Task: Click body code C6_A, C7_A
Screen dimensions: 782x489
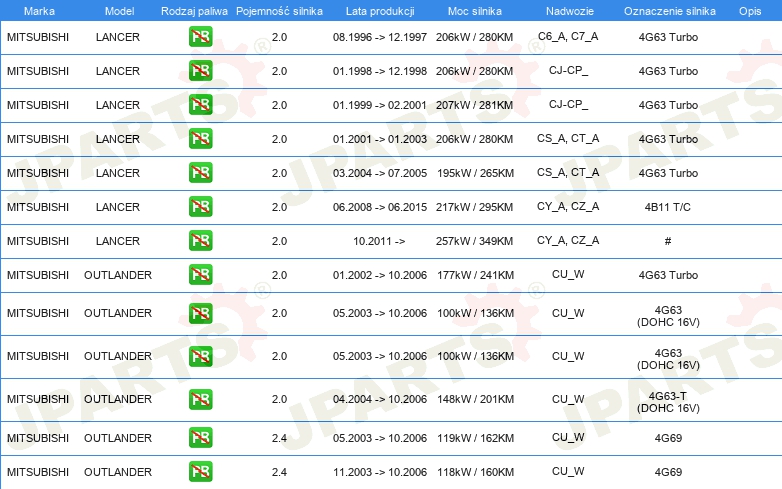Action: tap(568, 36)
